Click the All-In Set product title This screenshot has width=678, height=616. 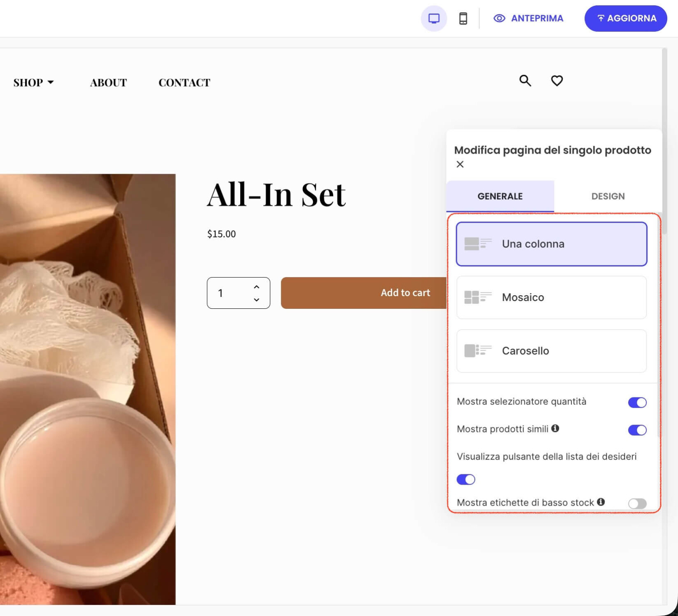pyautogui.click(x=276, y=195)
